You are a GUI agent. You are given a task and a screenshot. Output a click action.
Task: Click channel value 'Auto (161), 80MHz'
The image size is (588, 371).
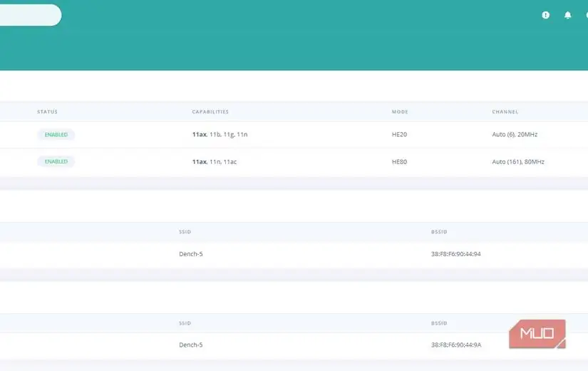518,162
